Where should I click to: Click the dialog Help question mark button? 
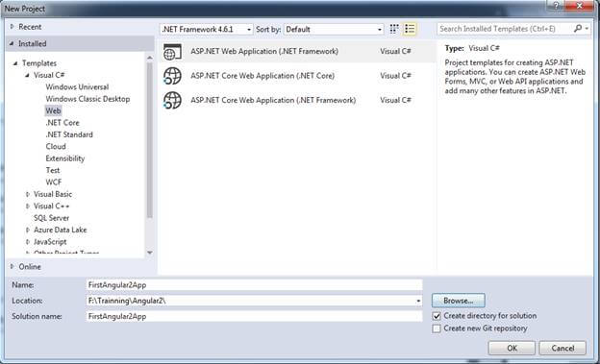pyautogui.click(x=557, y=6)
